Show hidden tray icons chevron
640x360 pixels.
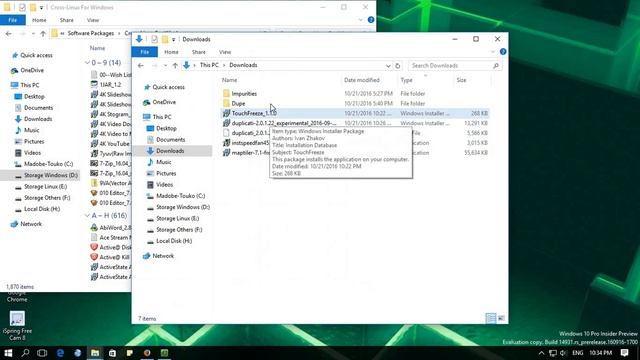[x=542, y=353]
